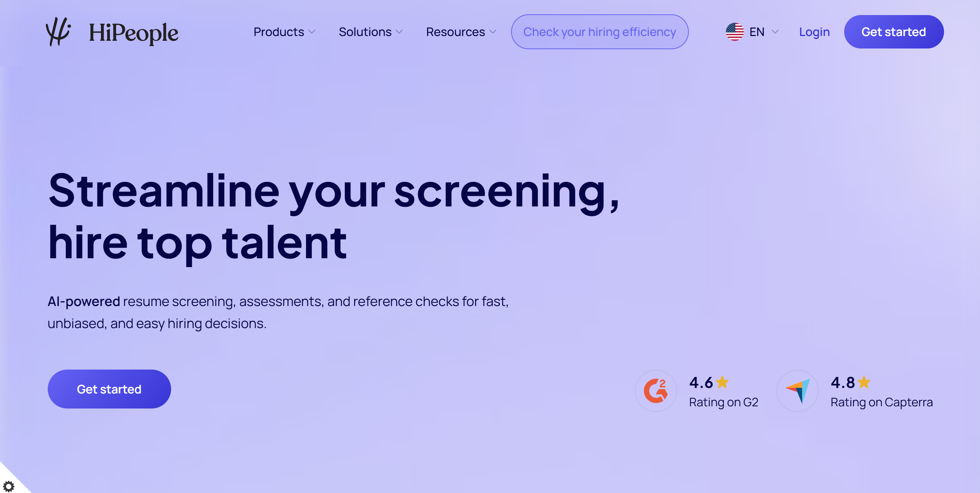Click the Capterra logo icon
Image resolution: width=980 pixels, height=493 pixels.
tap(798, 391)
